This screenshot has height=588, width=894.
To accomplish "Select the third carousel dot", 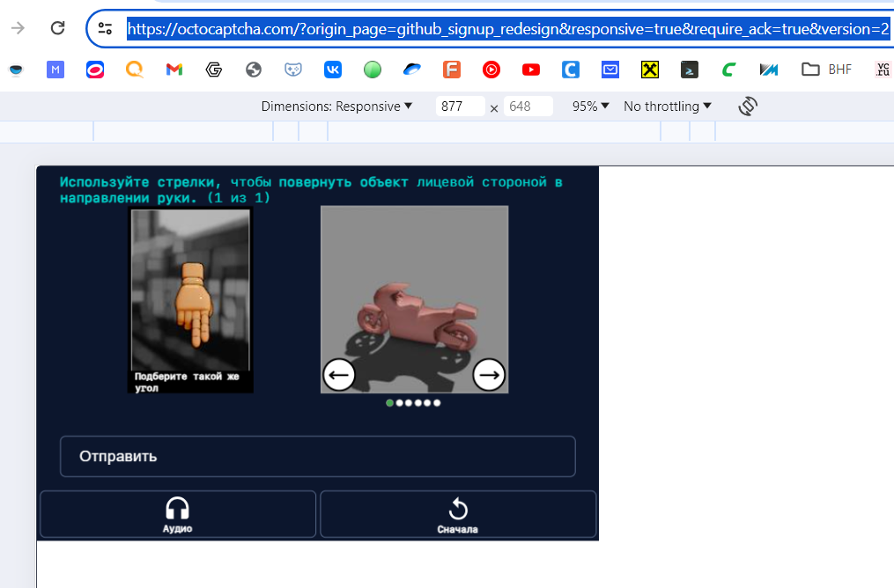I will click(408, 402).
